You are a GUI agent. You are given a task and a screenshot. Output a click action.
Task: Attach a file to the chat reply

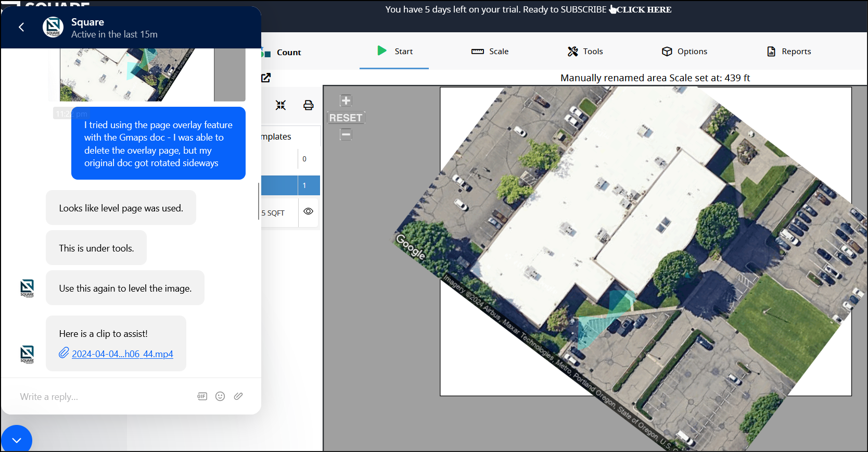(238, 396)
